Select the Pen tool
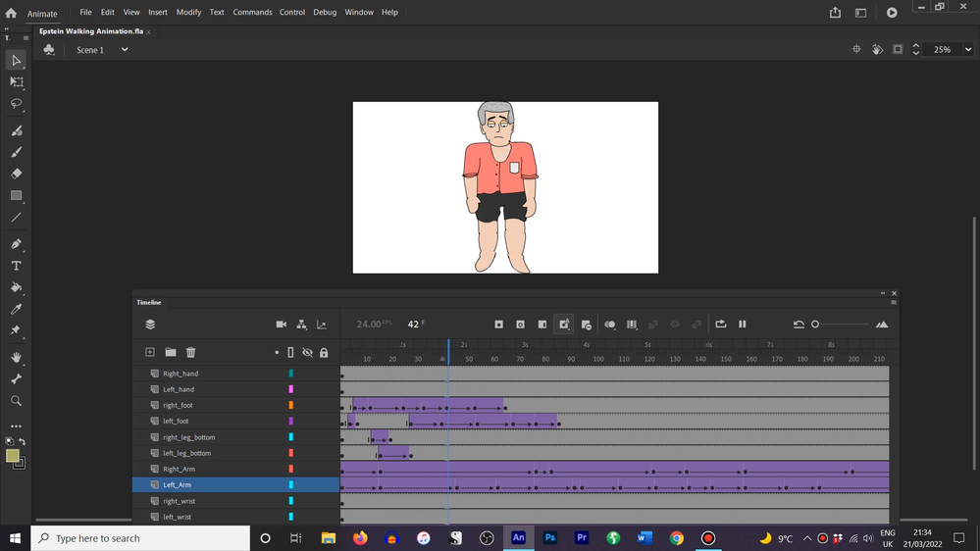The image size is (980, 551). (17, 244)
